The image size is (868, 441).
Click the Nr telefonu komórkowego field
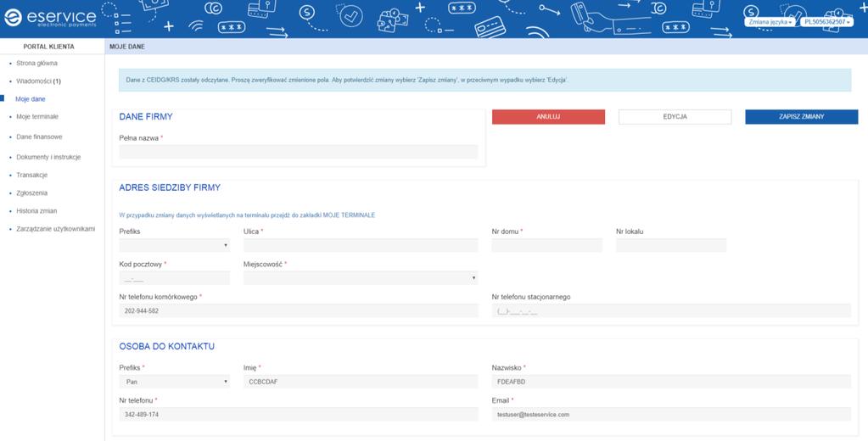pos(299,310)
